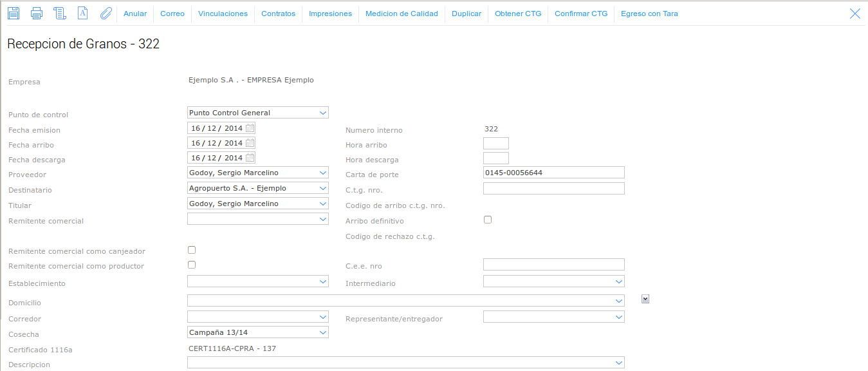Viewport: 868px width, 371px height.
Task: Close the form with the X icon
Action: 855,14
